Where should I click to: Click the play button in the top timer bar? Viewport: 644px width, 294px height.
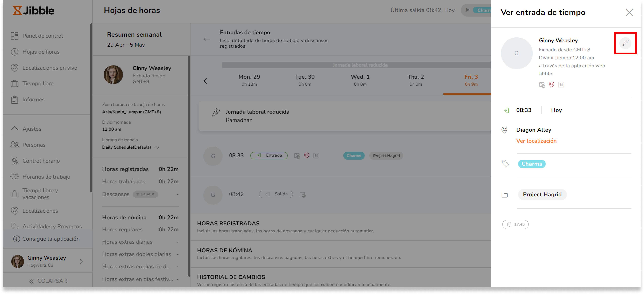tap(467, 10)
